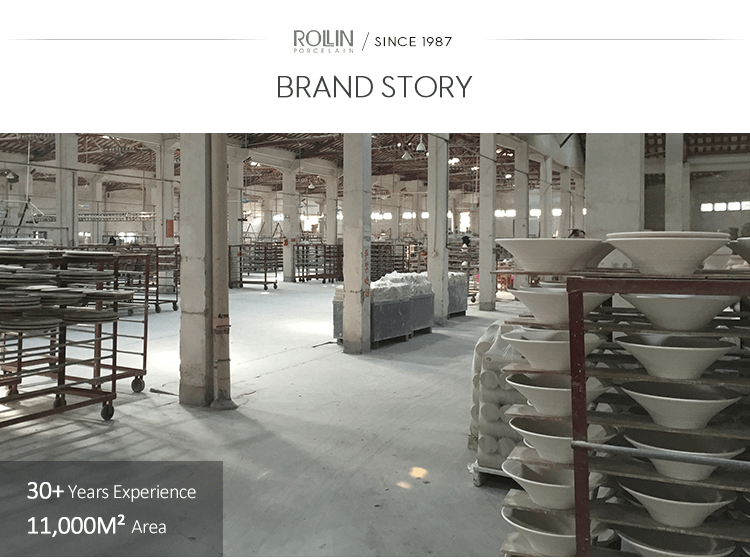The height and width of the screenshot is (560, 750).
Task: Click the horizontal line right of SINCE 1987
Action: [614, 39]
